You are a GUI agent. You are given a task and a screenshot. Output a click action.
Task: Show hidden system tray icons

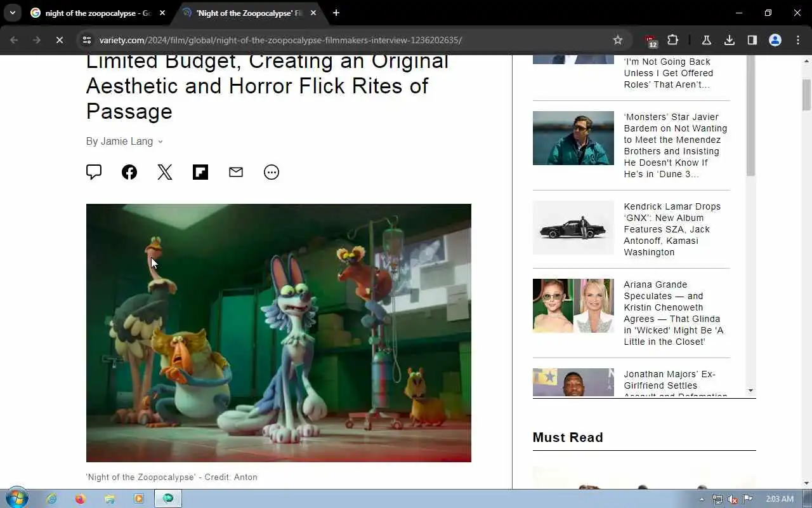pos(702,498)
